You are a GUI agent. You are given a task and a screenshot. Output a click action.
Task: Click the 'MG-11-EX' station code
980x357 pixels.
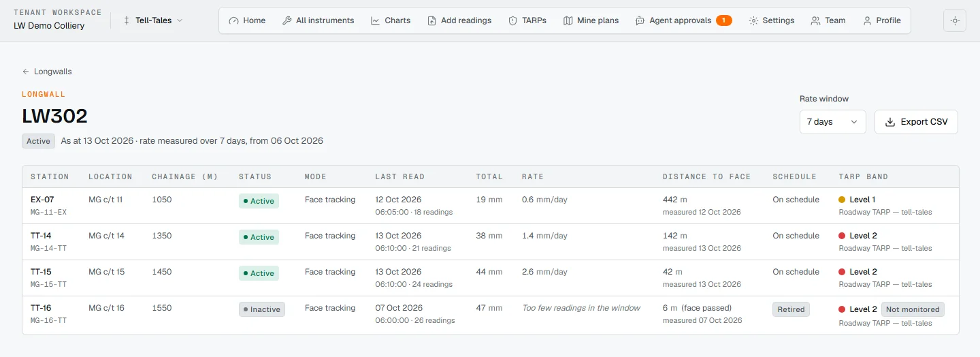48,212
